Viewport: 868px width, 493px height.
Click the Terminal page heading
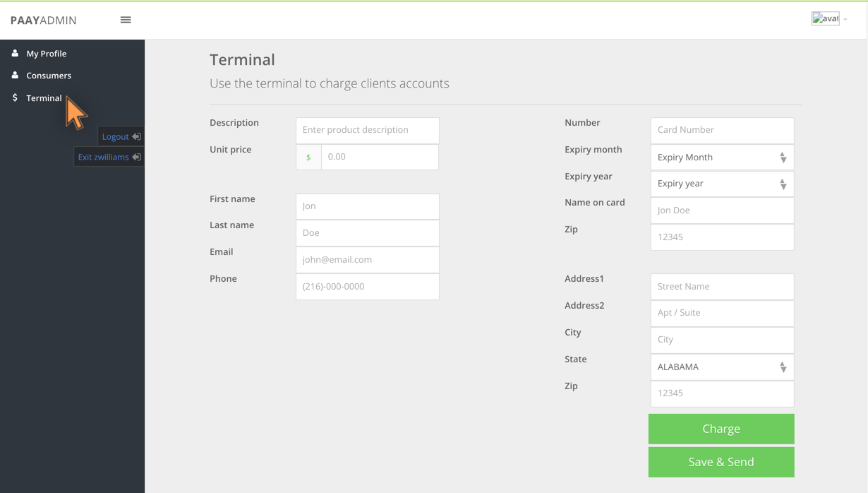pyautogui.click(x=242, y=60)
